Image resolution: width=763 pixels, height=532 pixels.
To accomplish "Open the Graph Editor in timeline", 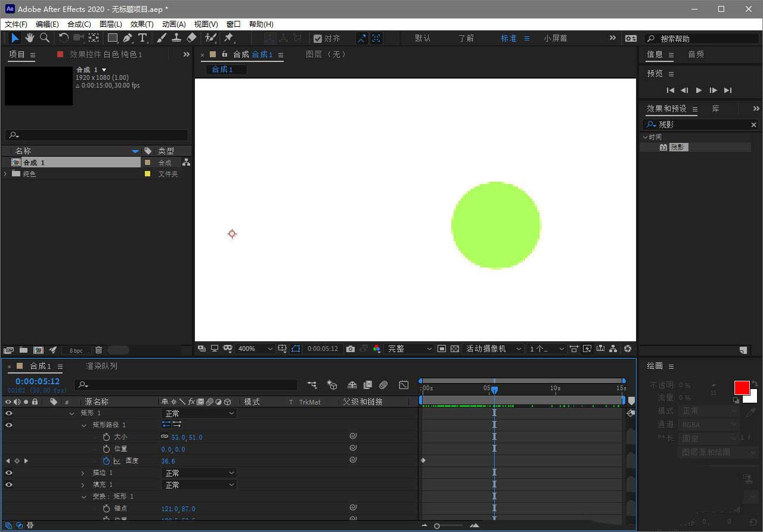I will click(404, 385).
